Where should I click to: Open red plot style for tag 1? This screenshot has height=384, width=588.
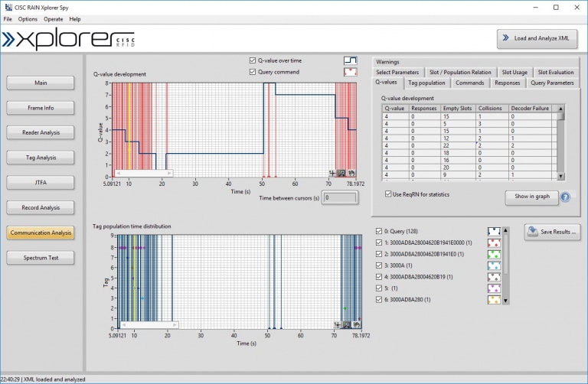click(494, 242)
